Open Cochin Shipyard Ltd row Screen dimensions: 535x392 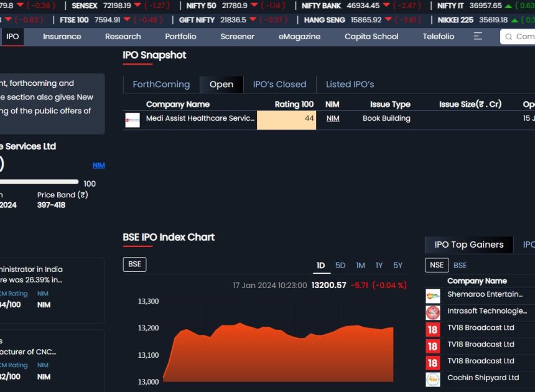click(x=480, y=380)
